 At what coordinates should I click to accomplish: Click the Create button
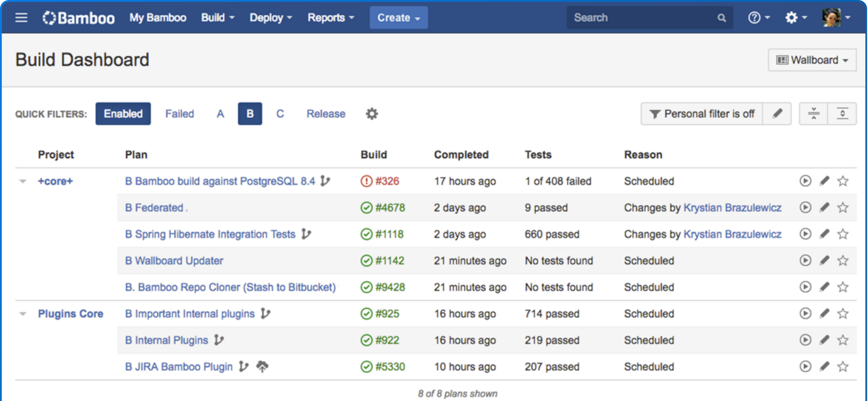[x=398, y=18]
